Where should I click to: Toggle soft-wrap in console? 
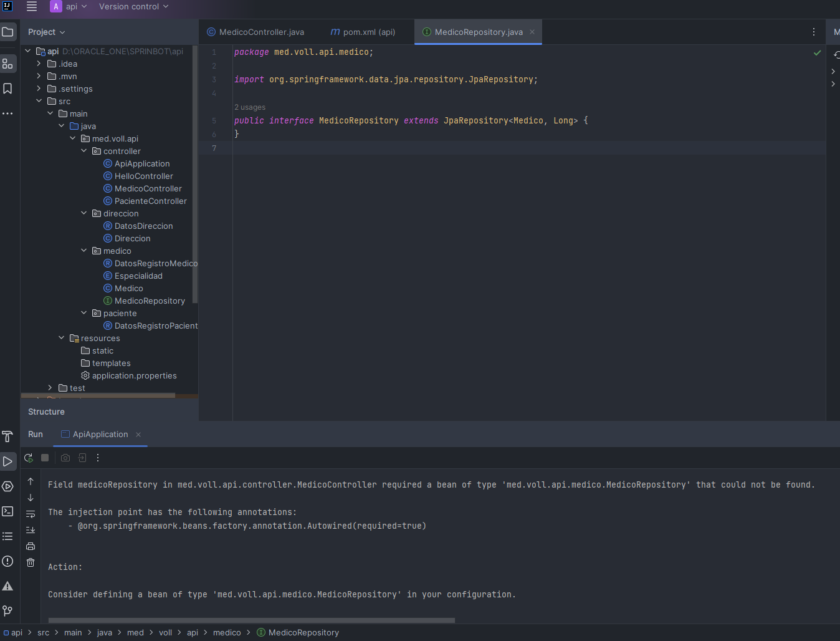coord(31,514)
